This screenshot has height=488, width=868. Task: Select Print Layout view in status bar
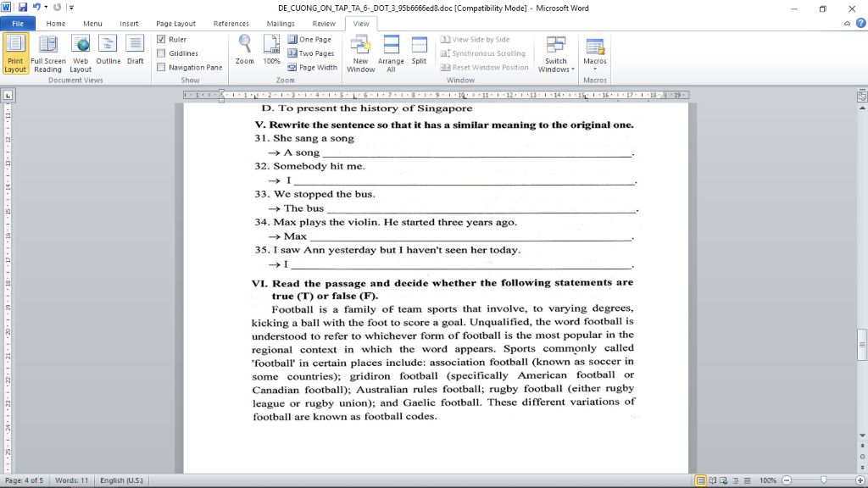tap(700, 480)
